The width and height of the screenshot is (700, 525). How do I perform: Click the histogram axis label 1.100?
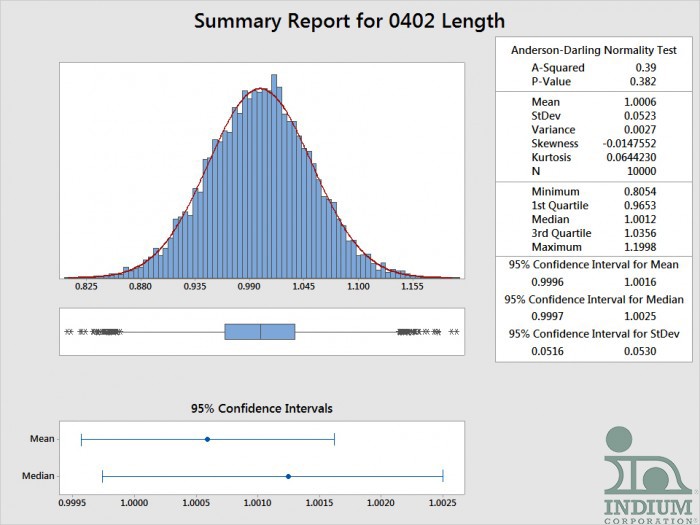click(358, 286)
